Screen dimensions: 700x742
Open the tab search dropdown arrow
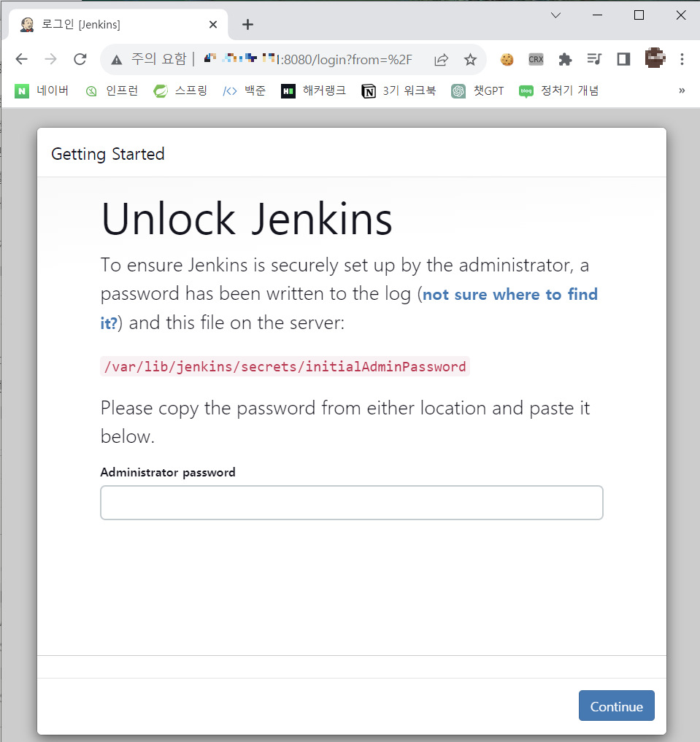pos(555,15)
